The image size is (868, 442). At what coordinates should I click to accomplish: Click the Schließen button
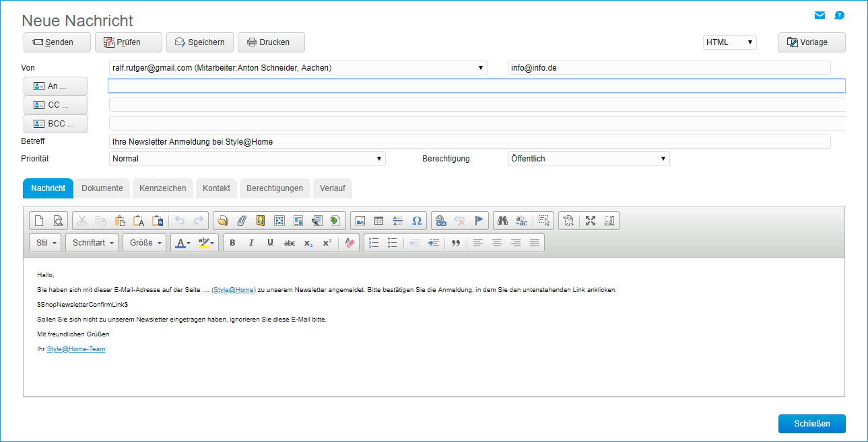pos(812,424)
